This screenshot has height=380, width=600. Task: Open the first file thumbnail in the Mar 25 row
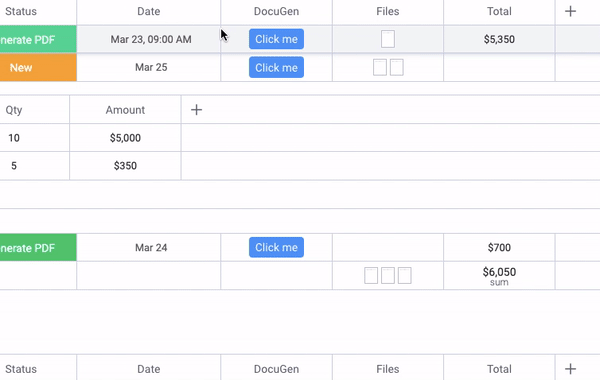click(x=380, y=67)
